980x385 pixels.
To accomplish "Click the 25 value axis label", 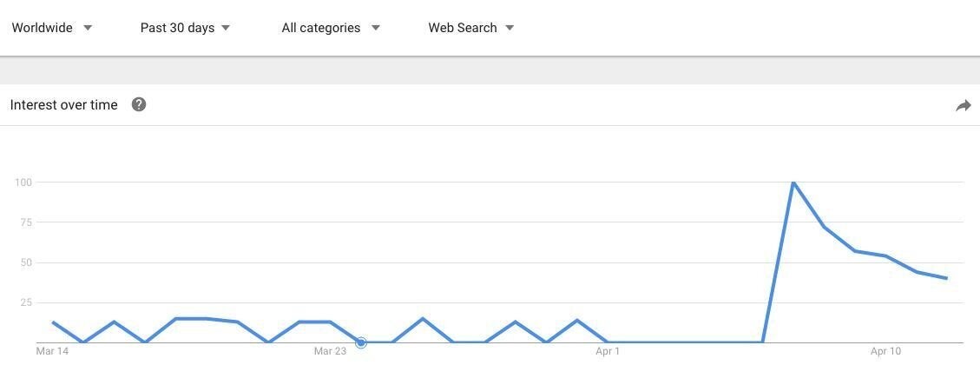I will point(25,302).
